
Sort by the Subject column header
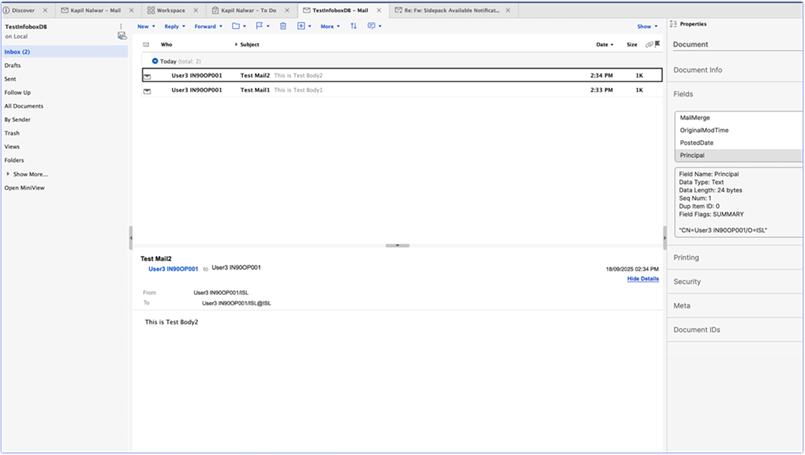coord(250,45)
